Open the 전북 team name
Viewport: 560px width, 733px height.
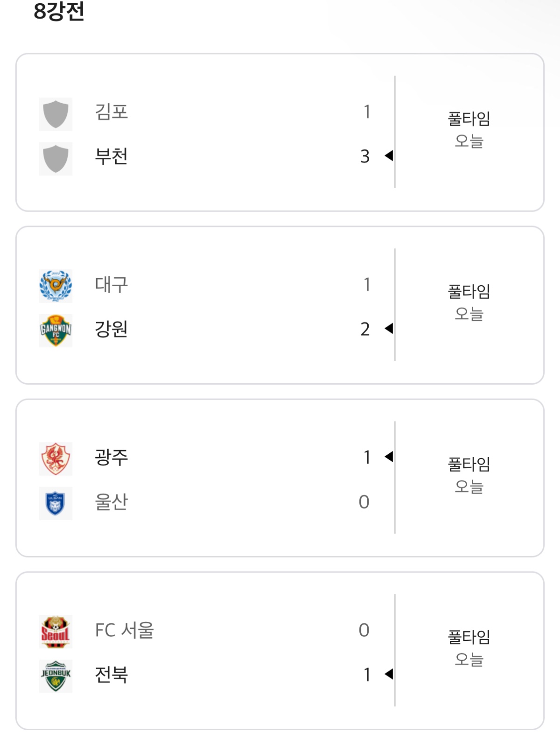point(111,675)
